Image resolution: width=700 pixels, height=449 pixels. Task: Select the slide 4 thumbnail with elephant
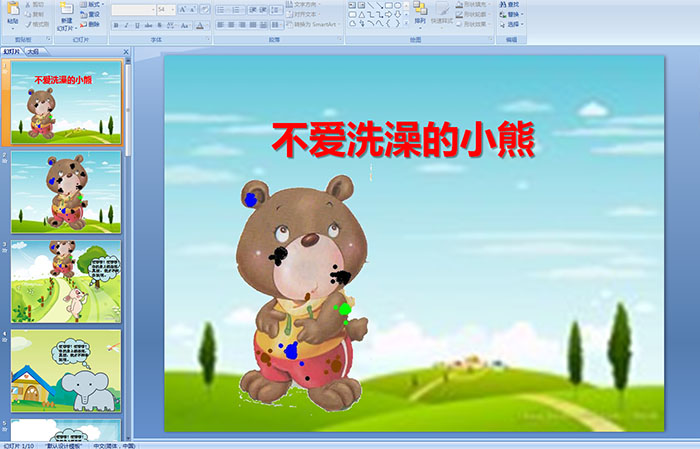(x=66, y=370)
